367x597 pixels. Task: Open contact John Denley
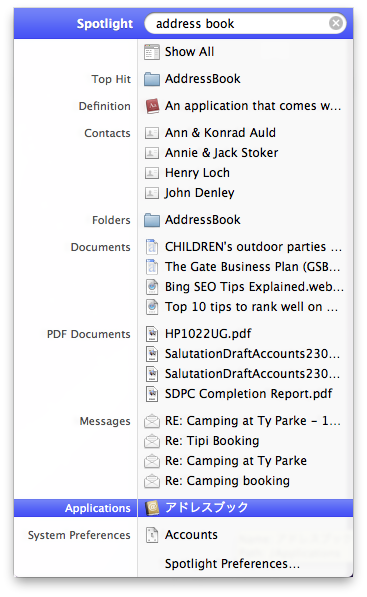click(x=199, y=193)
